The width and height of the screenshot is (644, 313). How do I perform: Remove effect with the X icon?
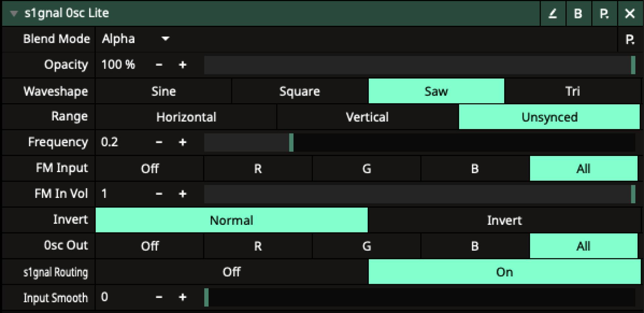630,13
